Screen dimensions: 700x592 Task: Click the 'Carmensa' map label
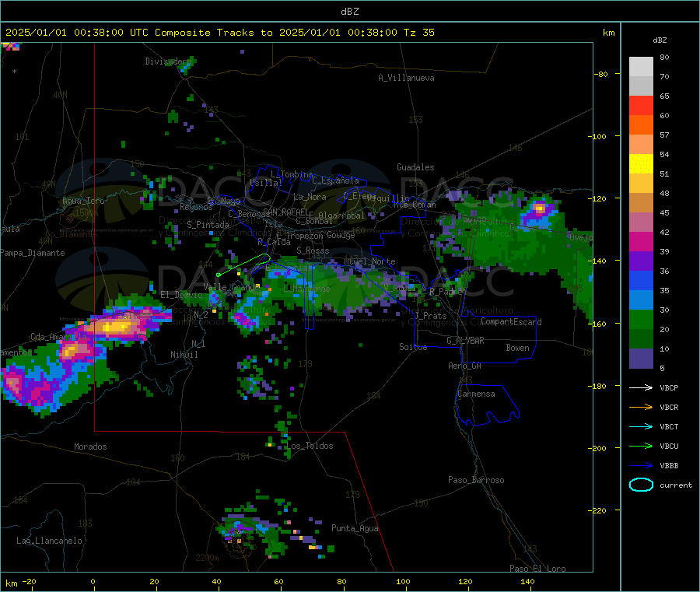tap(476, 394)
